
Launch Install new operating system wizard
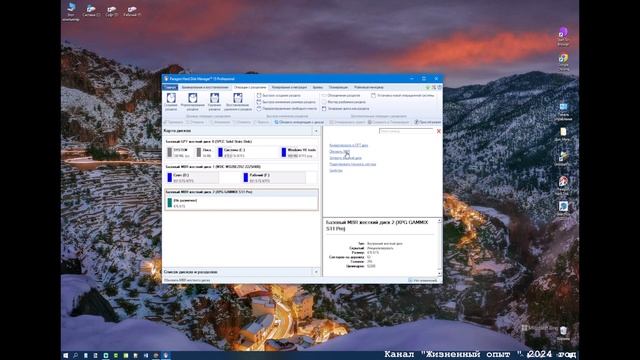point(402,96)
